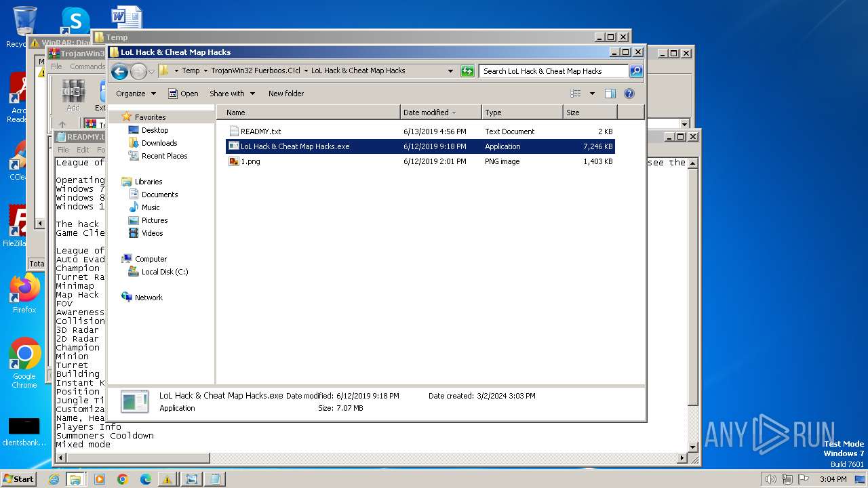Click the Action Center flag tray icon

pos(804,479)
